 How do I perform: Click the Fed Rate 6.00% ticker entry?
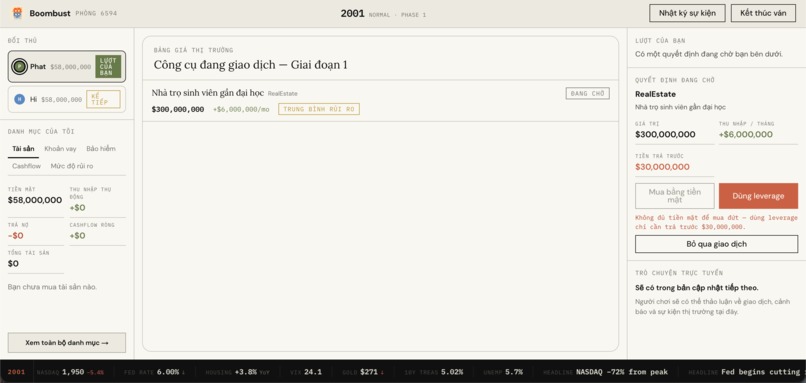click(x=155, y=372)
